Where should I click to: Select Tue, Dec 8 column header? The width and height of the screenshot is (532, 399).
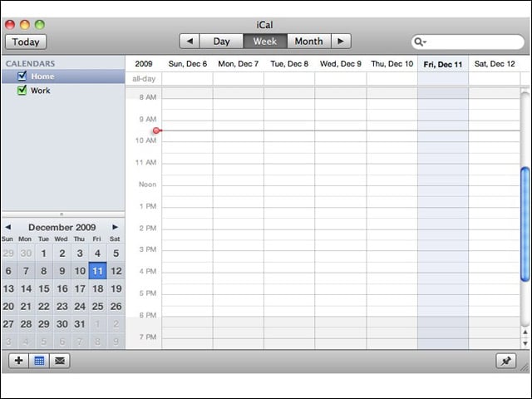point(289,64)
